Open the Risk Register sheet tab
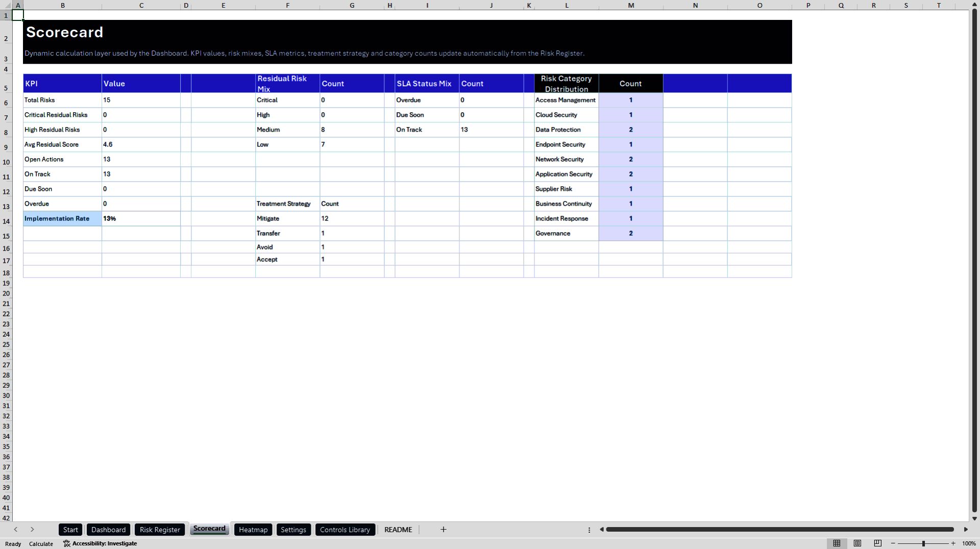This screenshot has height=549, width=980. 160,530
